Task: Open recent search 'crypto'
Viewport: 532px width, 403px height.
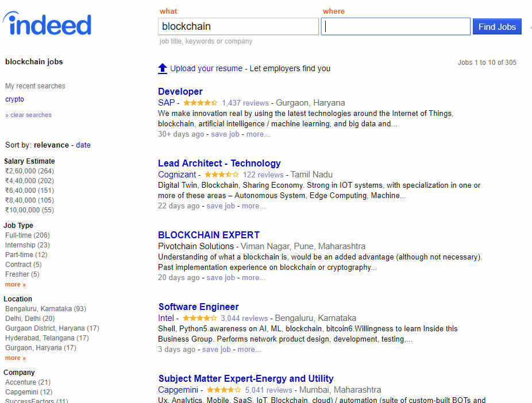Action: tap(14, 99)
